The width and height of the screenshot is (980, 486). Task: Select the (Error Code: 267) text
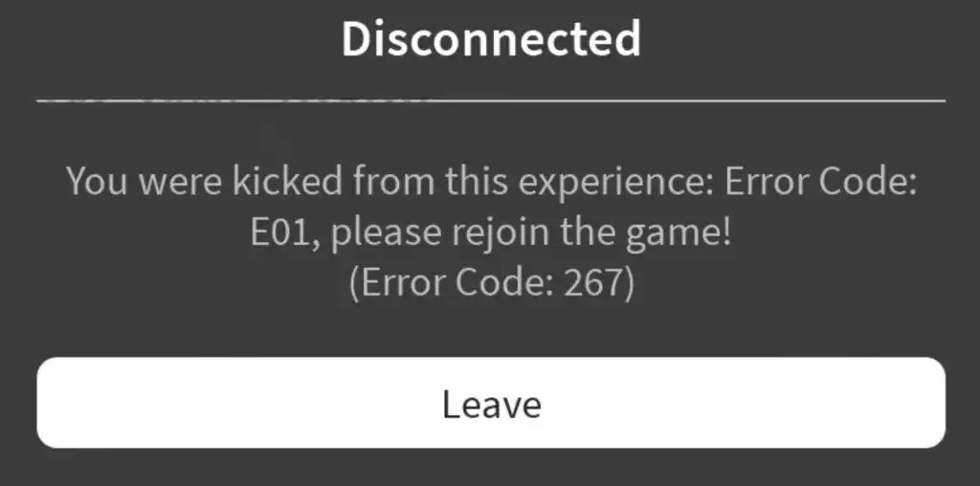point(491,282)
